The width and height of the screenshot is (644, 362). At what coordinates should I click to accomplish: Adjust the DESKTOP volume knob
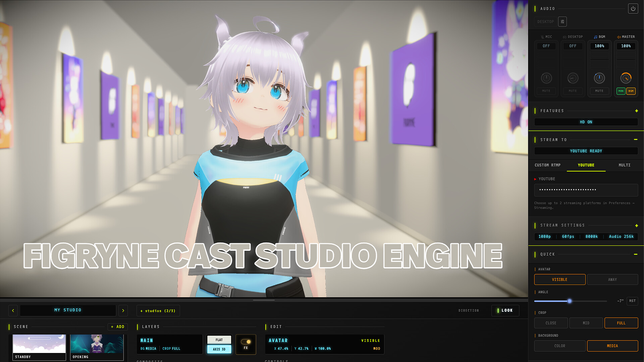573,78
